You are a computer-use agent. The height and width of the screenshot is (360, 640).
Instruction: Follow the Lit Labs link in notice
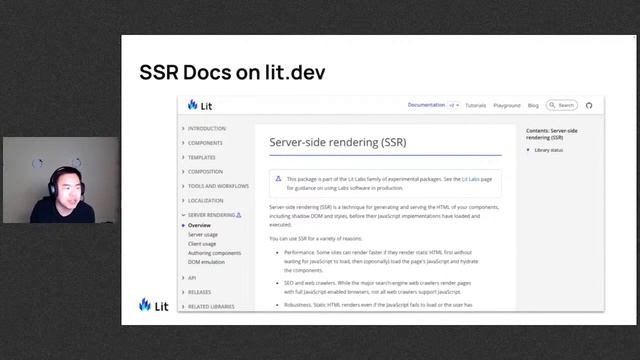(x=471, y=179)
